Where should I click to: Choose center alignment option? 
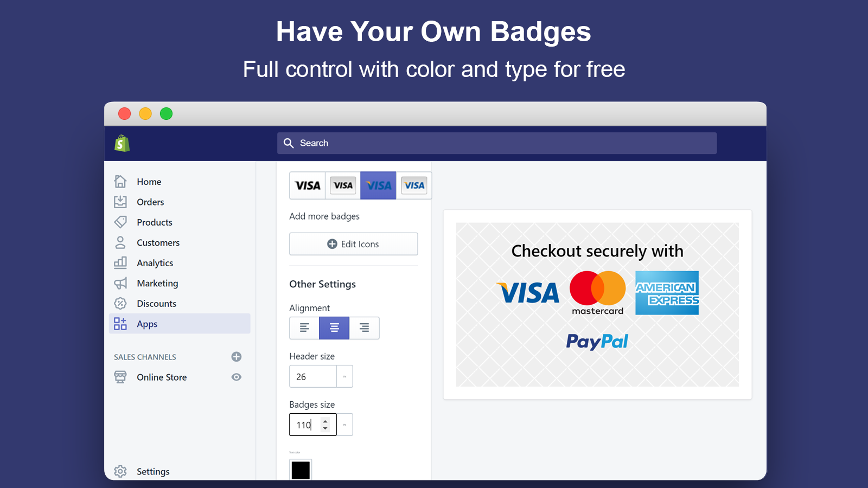click(x=334, y=328)
